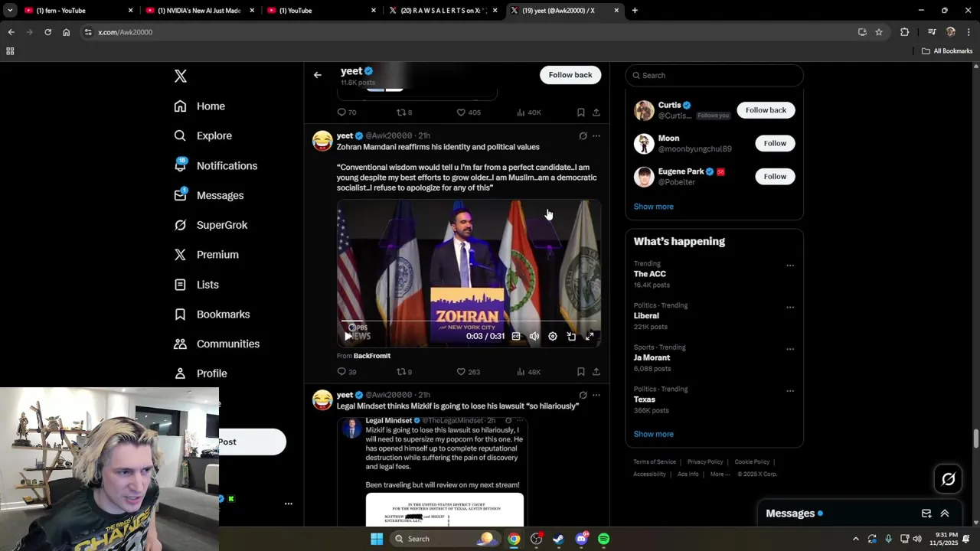The width and height of the screenshot is (980, 551).
Task: Open video picture-in-picture mode
Action: (571, 336)
